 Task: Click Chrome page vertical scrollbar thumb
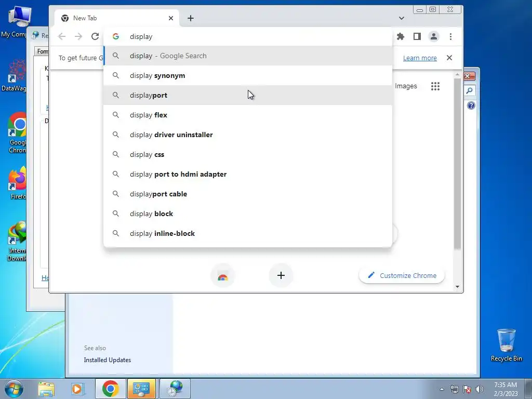pyautogui.click(x=457, y=164)
